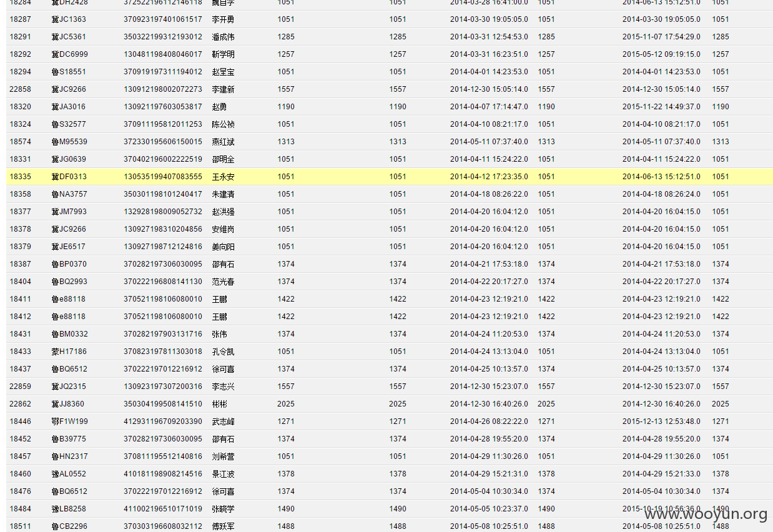This screenshot has width=773, height=532.
Task: Click plate number 冀DF0313
Action: tap(69, 177)
